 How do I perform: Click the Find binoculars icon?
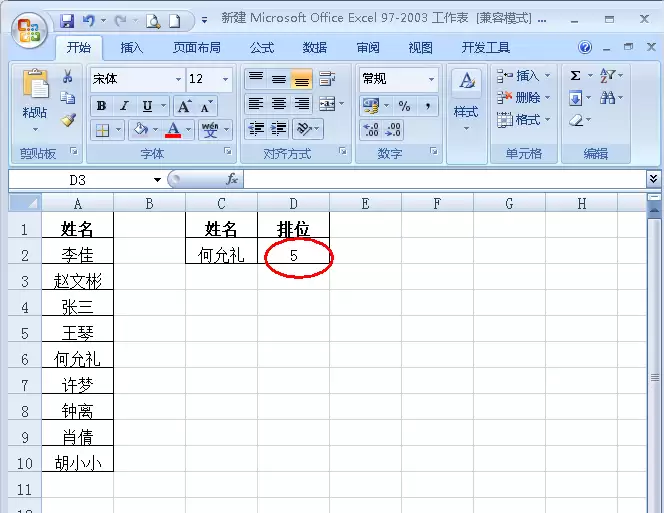(607, 98)
